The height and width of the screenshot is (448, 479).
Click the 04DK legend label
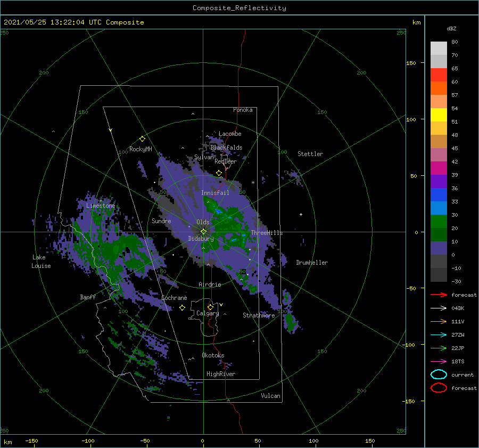tap(458, 308)
